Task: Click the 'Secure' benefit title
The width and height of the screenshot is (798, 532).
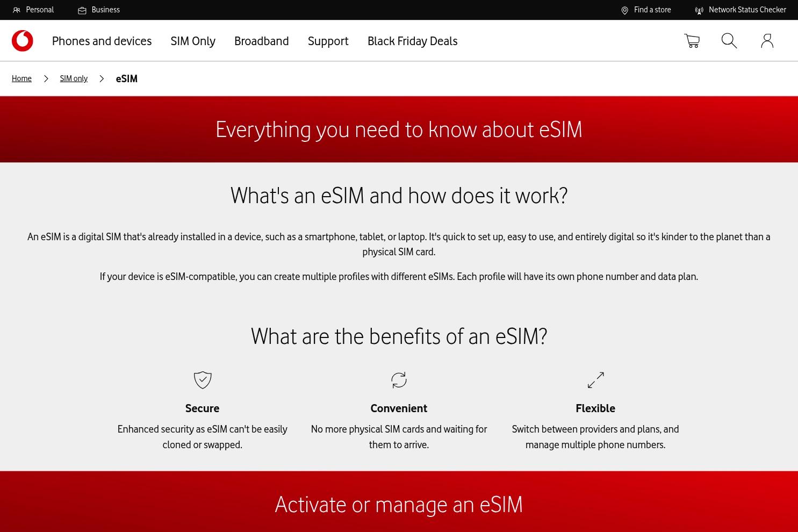Action: click(203, 408)
